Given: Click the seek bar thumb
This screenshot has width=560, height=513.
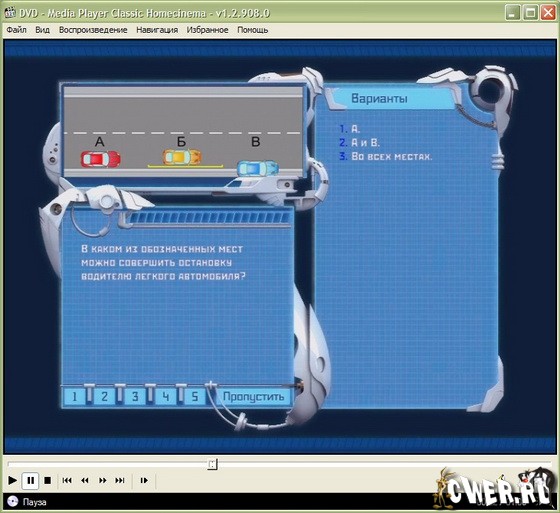Looking at the screenshot, I should (x=212, y=464).
